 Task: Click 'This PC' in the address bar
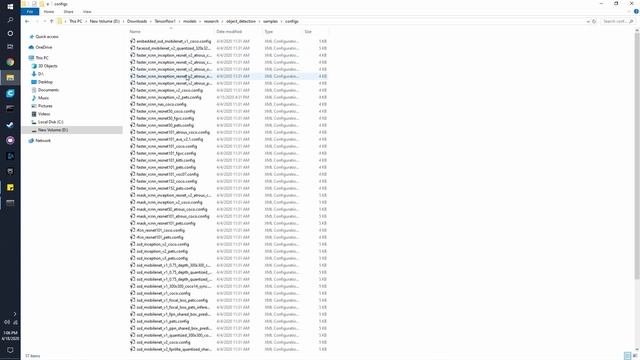click(x=76, y=21)
